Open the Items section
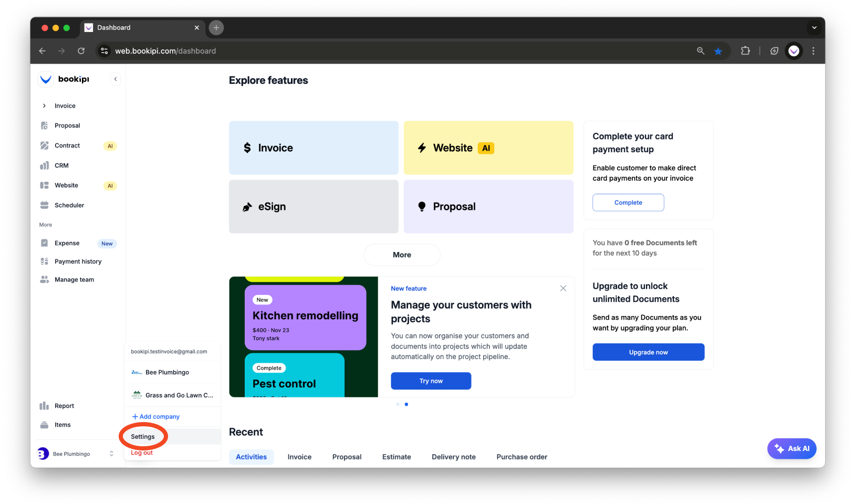856x504 pixels. point(62,424)
